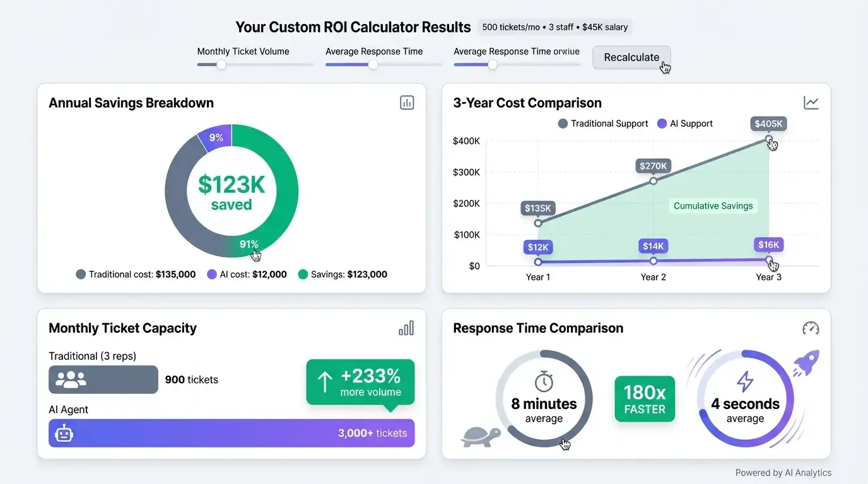Image resolution: width=868 pixels, height=484 pixels.
Task: Click the column chart icon on Monthly Ticket Capacity
Action: click(407, 327)
